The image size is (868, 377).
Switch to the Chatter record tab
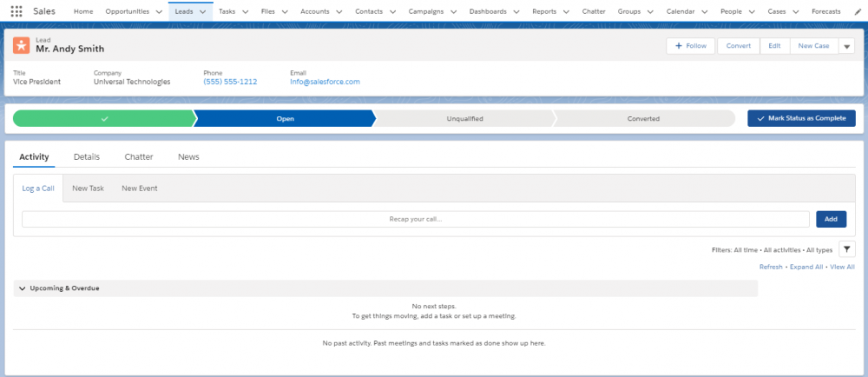click(x=139, y=156)
